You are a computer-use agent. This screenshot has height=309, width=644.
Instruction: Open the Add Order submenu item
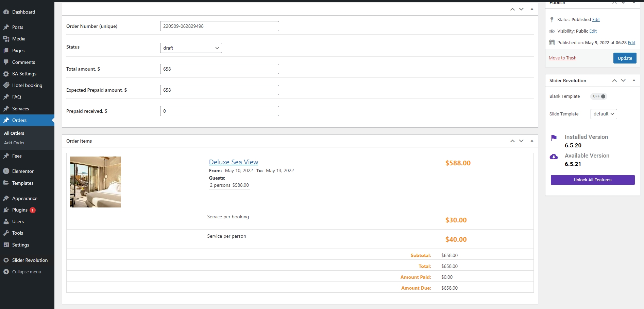[x=14, y=143]
